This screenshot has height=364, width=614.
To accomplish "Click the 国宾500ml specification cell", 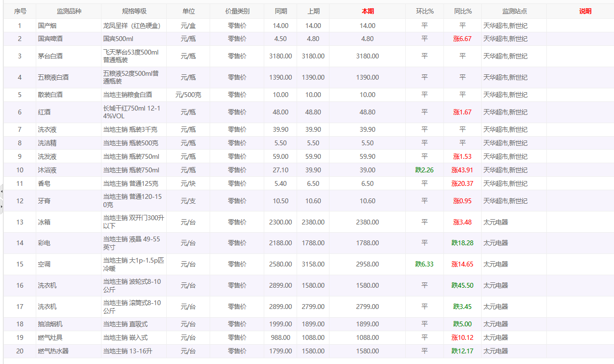I will coord(134,39).
